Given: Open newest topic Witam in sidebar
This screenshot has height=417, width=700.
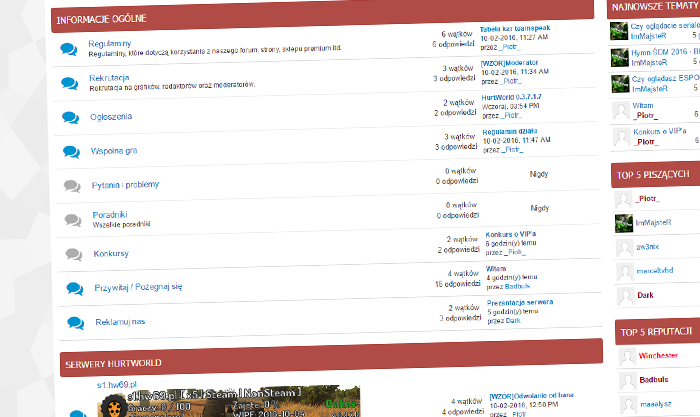Looking at the screenshot, I should (643, 106).
